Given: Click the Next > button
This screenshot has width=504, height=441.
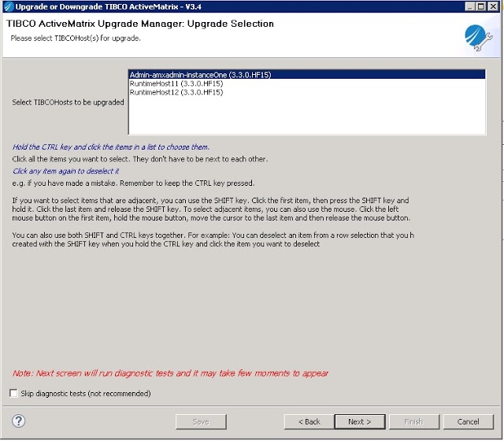Looking at the screenshot, I should pyautogui.click(x=360, y=422).
